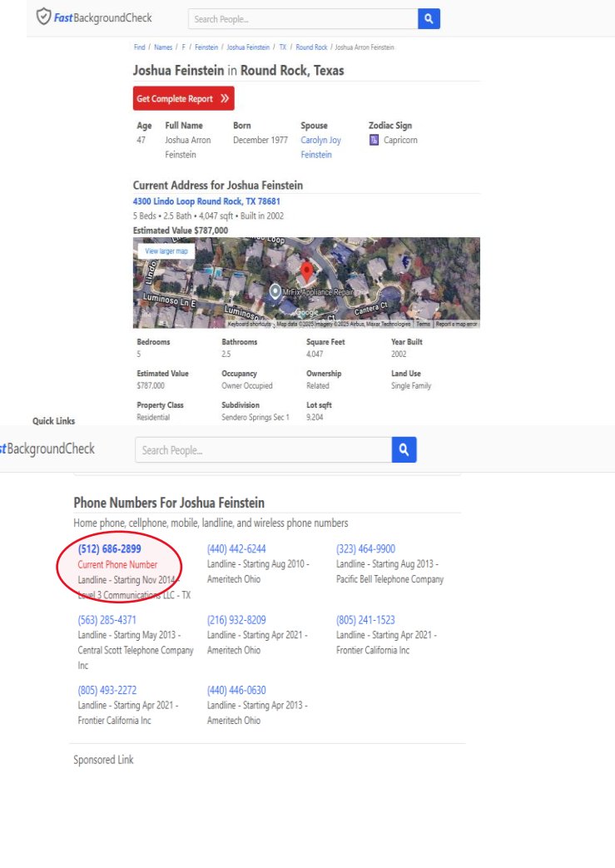This screenshot has width=615, height=868.
Task: Click the Google logo on the map
Action: click(307, 313)
